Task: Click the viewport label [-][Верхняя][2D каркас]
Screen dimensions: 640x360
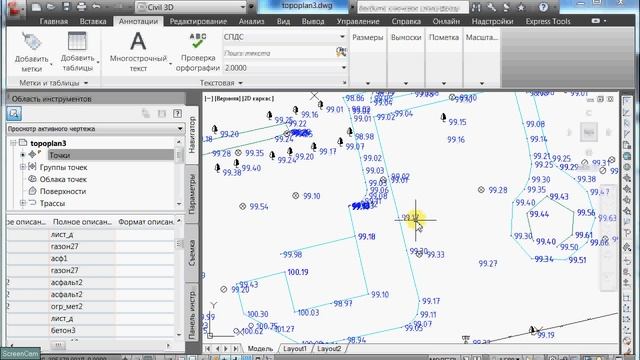Action: coord(239,98)
